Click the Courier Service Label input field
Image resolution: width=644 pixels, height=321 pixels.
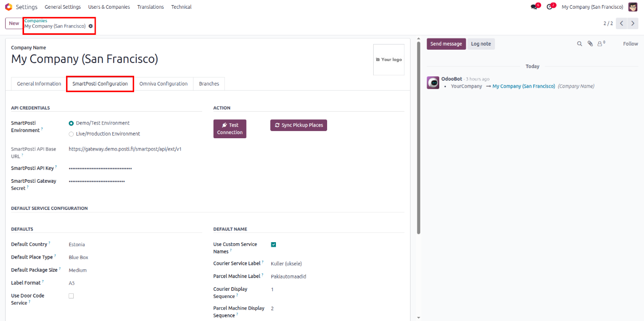click(x=333, y=264)
